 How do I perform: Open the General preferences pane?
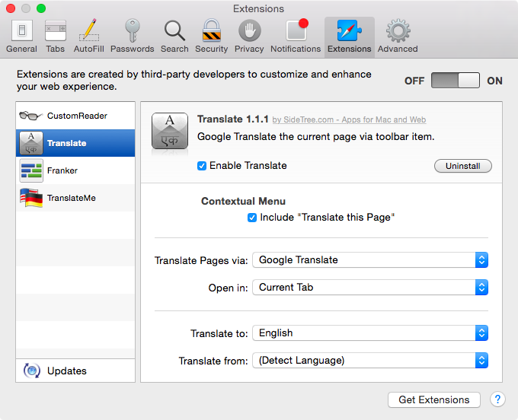point(22,37)
